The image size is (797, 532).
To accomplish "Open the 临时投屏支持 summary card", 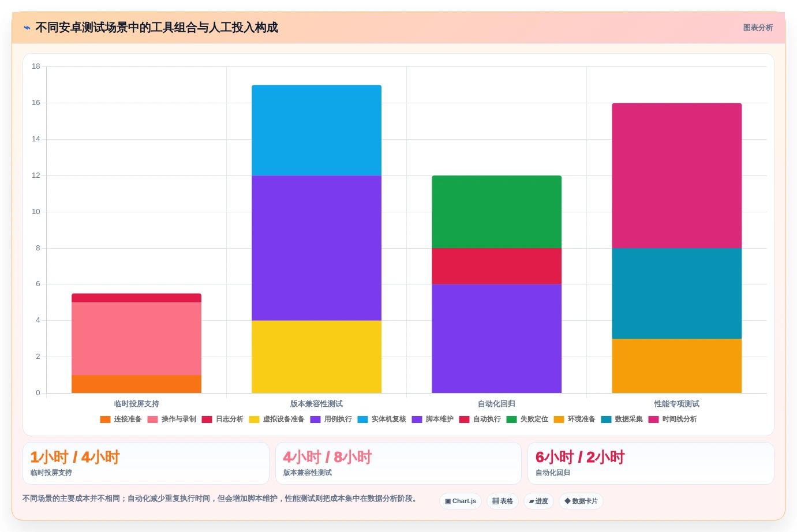I will pyautogui.click(x=146, y=463).
